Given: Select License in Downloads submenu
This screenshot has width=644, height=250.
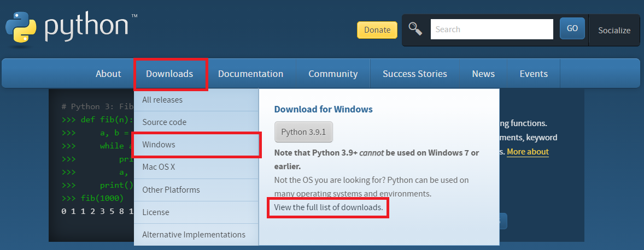Looking at the screenshot, I should click(x=196, y=212).
